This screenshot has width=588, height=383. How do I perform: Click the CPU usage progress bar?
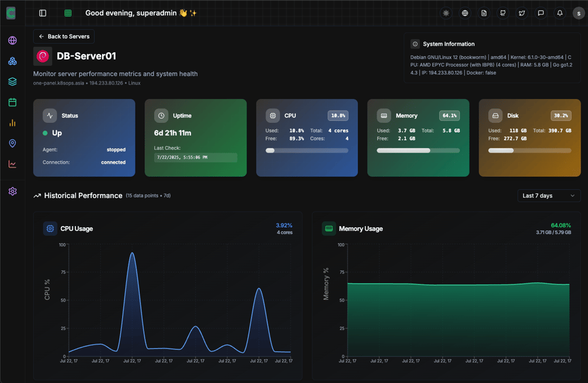(307, 151)
